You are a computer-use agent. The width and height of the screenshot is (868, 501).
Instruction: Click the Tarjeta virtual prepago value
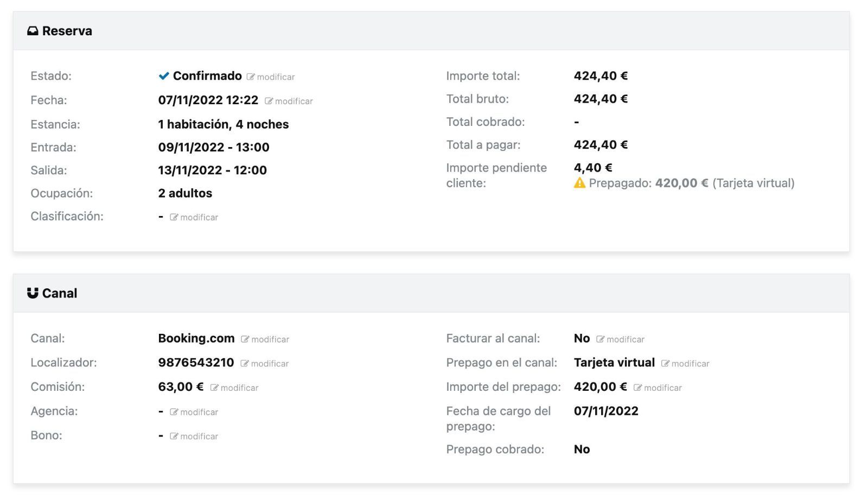point(614,363)
